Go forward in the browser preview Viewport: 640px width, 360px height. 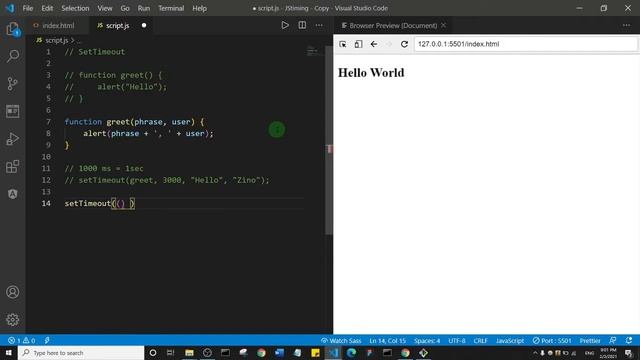pyautogui.click(x=389, y=44)
